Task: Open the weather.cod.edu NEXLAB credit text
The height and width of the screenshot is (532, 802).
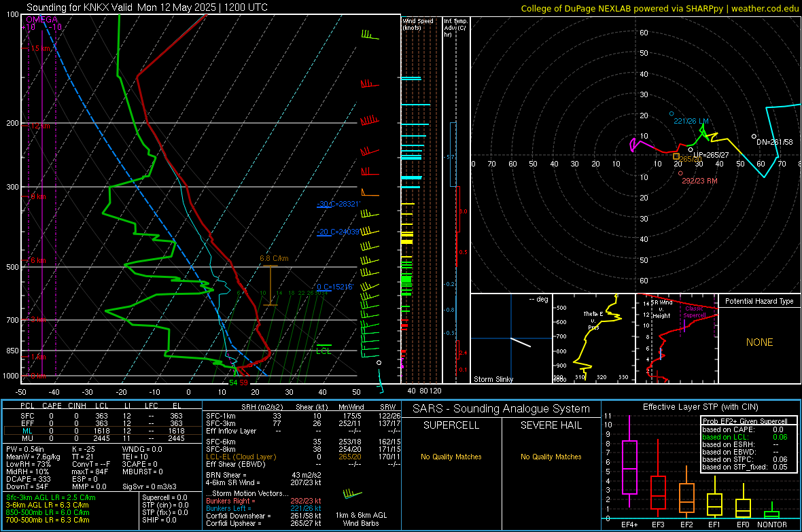Action: [x=659, y=8]
